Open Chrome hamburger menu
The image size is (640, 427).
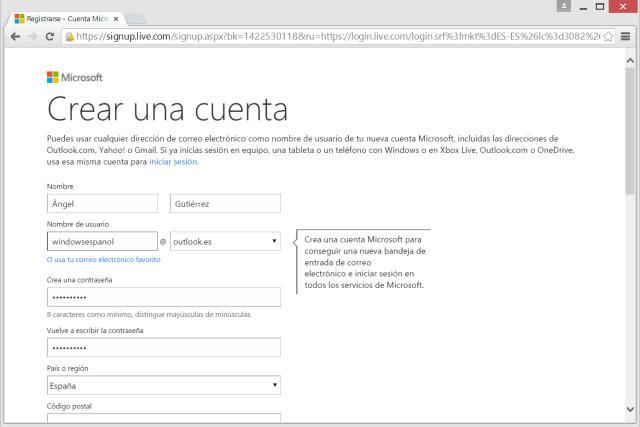625,37
